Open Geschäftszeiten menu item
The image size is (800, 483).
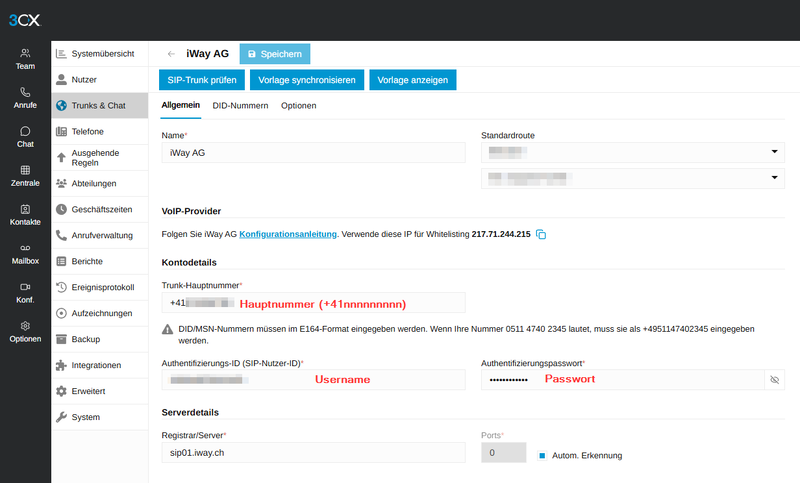(x=99, y=210)
